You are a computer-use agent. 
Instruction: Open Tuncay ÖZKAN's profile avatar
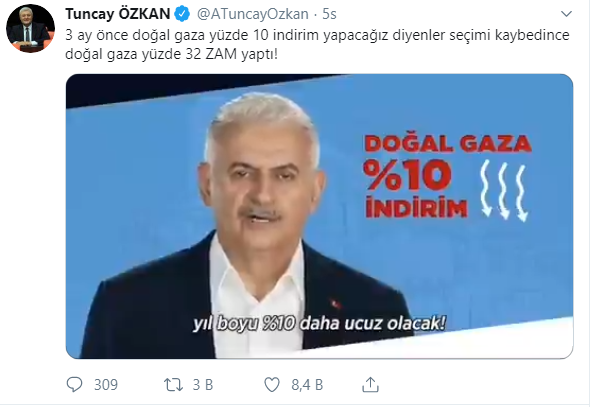(x=30, y=28)
